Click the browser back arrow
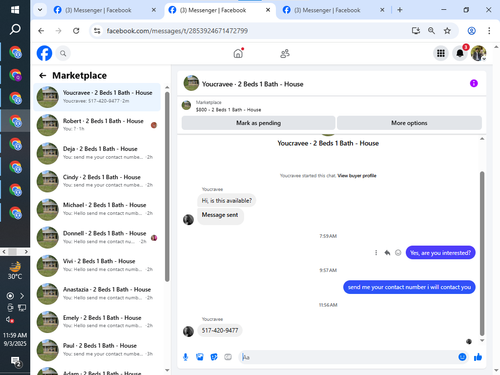500x375 pixels. pyautogui.click(x=41, y=31)
